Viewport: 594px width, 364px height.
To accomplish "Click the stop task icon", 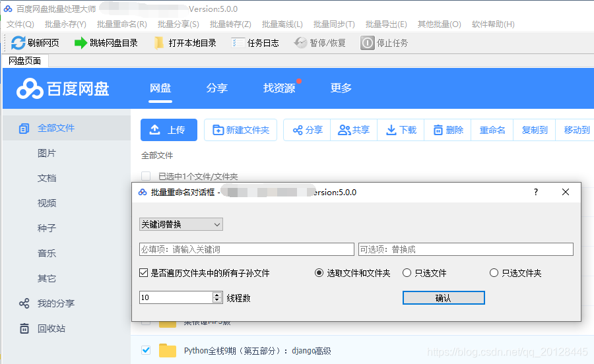I will click(x=367, y=43).
